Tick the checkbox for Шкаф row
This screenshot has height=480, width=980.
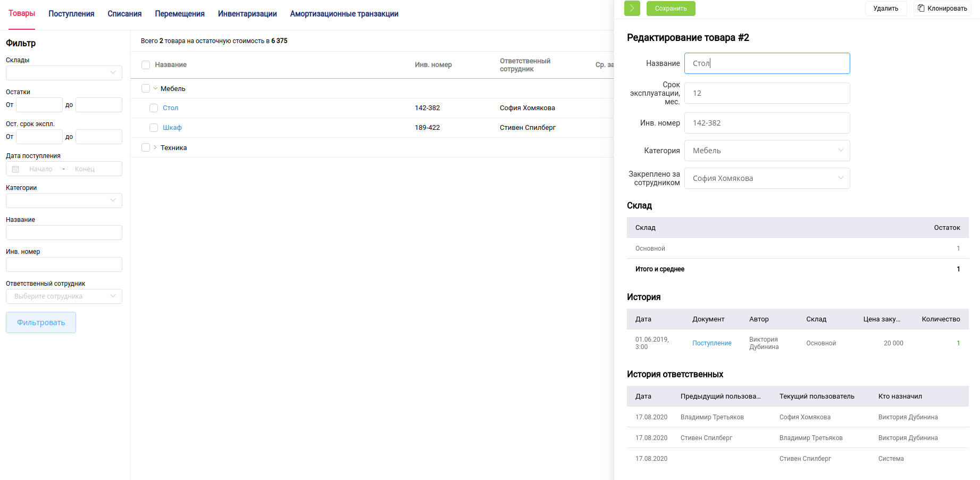click(154, 128)
